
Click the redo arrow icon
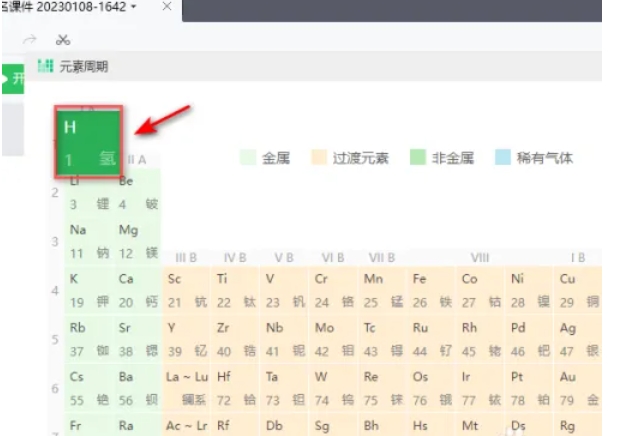click(30, 40)
